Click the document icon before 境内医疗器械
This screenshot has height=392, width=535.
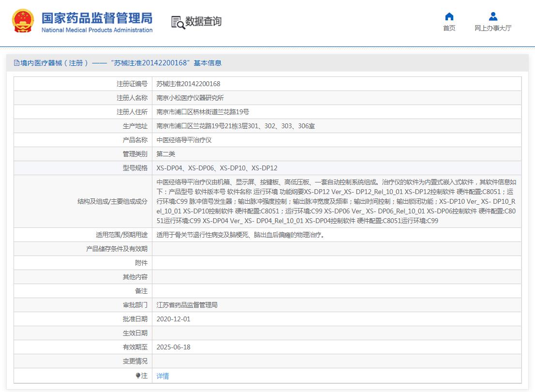pos(16,63)
